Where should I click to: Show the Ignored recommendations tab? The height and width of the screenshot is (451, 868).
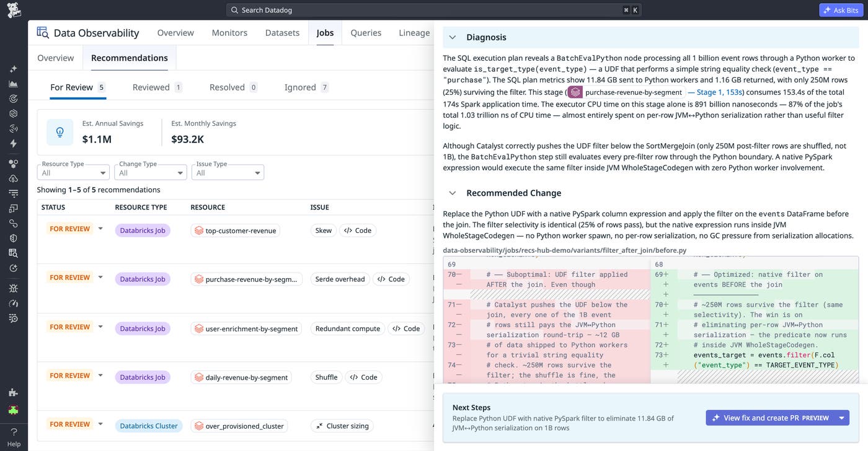pyautogui.click(x=306, y=87)
